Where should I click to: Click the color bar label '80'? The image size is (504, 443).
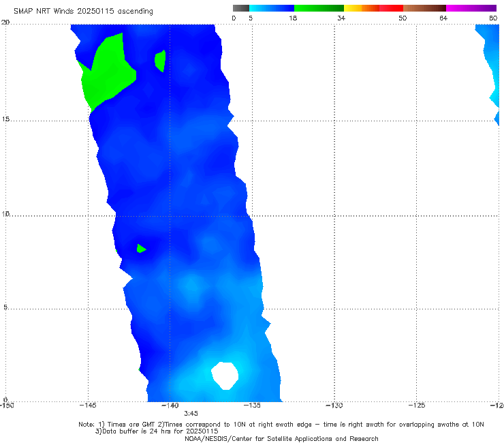(x=493, y=18)
